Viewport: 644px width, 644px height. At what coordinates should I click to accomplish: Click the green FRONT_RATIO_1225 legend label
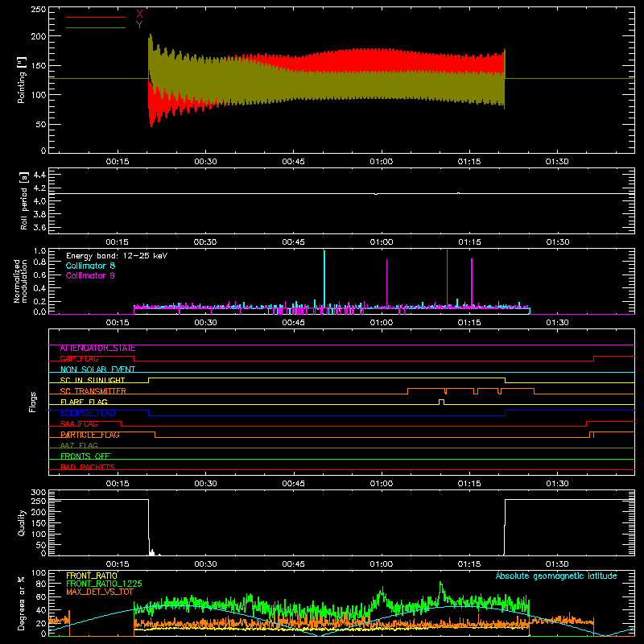click(104, 584)
